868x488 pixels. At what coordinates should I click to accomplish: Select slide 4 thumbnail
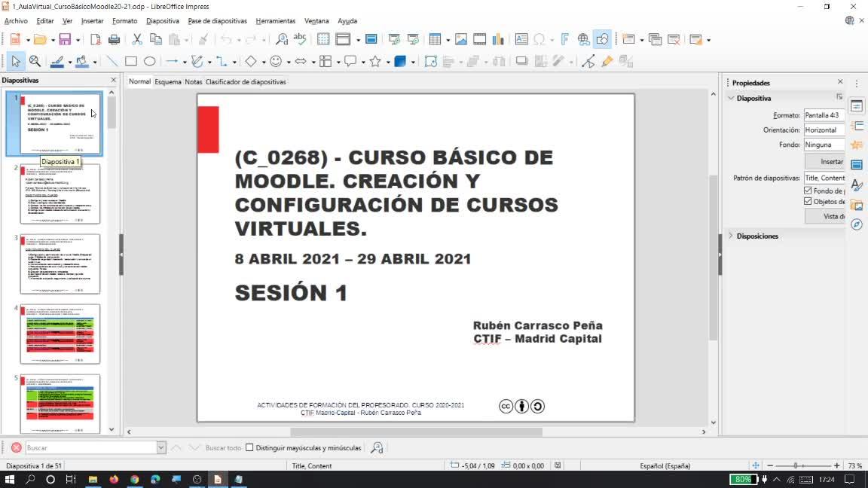click(60, 334)
